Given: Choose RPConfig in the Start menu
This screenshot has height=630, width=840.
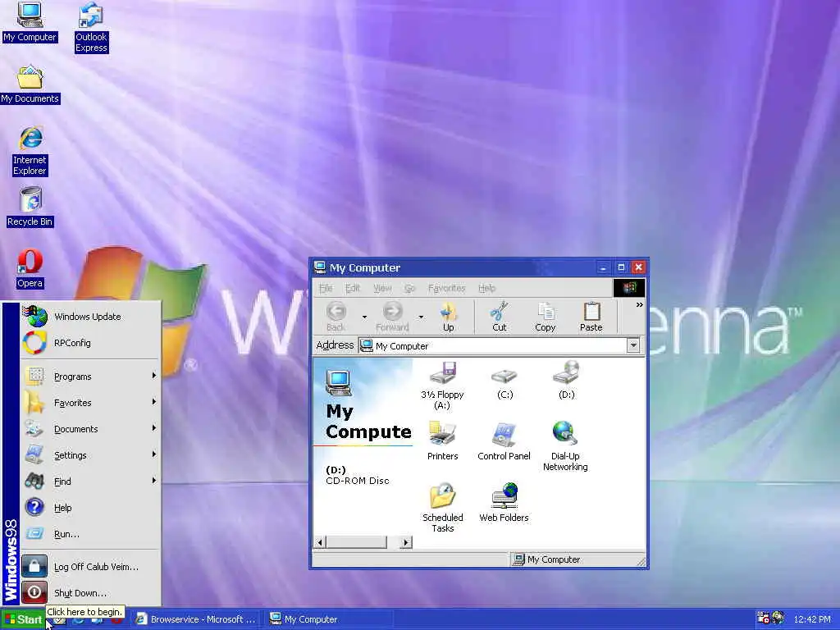Looking at the screenshot, I should (x=90, y=343).
